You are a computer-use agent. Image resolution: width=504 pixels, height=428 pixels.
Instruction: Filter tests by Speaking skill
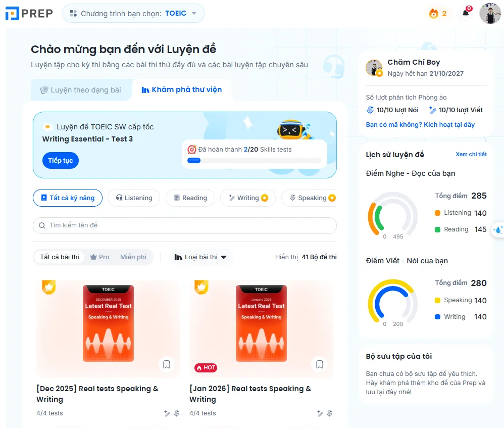pos(309,198)
